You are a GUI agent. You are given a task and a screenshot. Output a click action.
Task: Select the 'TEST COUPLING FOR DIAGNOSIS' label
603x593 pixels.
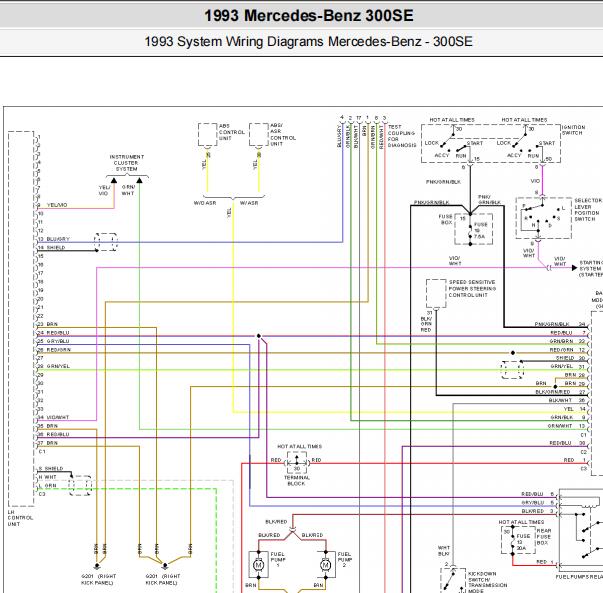[x=401, y=136]
